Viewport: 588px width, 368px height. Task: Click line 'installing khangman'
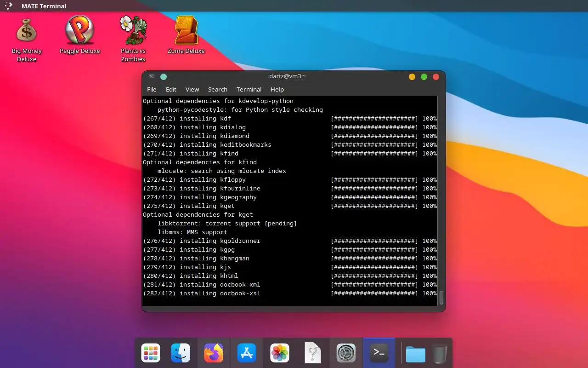tap(290, 259)
